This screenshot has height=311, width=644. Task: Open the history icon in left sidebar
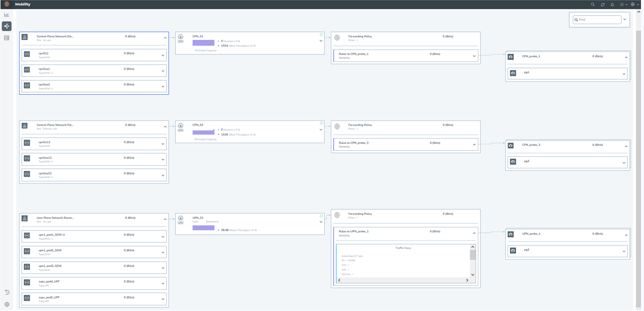[7, 292]
